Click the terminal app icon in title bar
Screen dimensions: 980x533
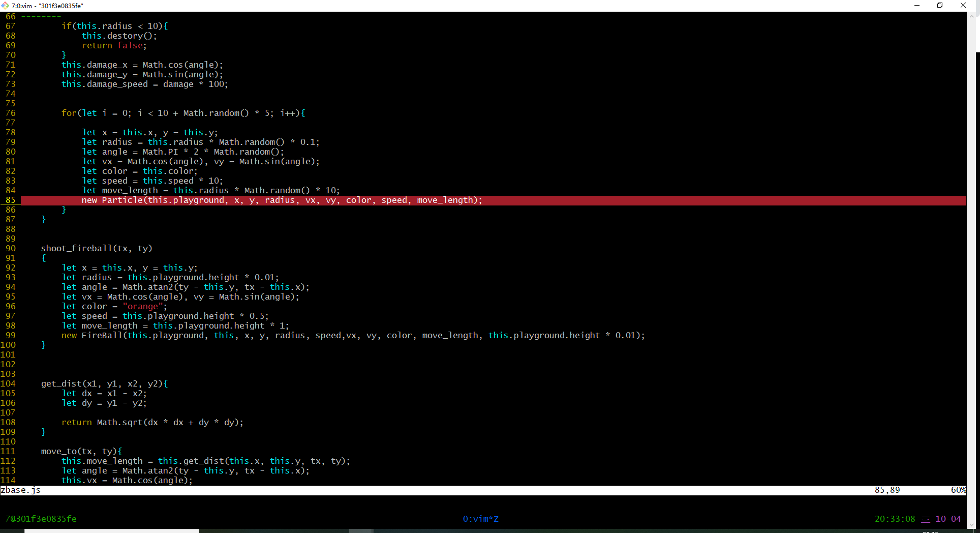pos(5,6)
